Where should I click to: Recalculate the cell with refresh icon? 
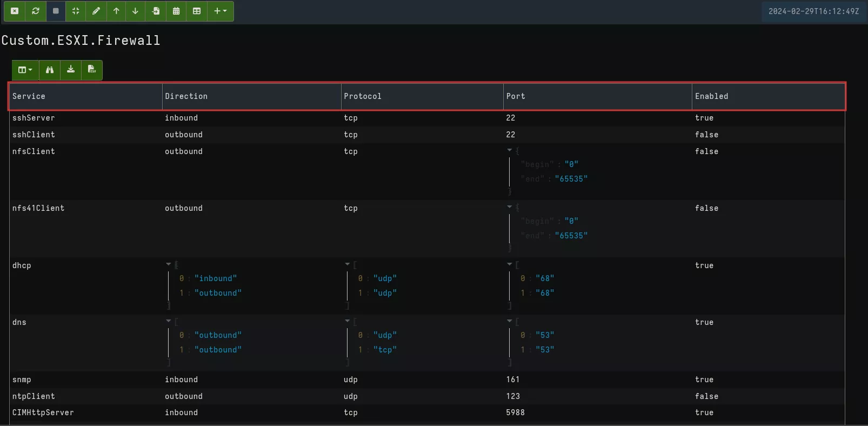36,11
